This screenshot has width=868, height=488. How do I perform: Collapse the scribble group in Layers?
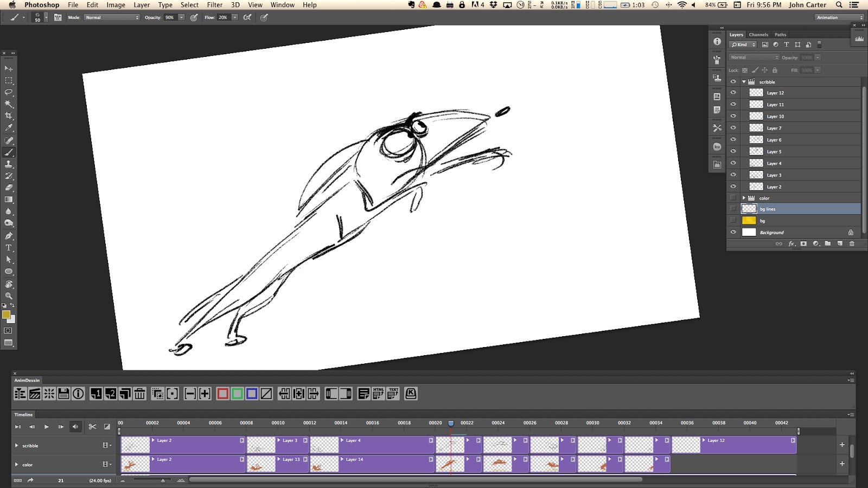click(744, 82)
